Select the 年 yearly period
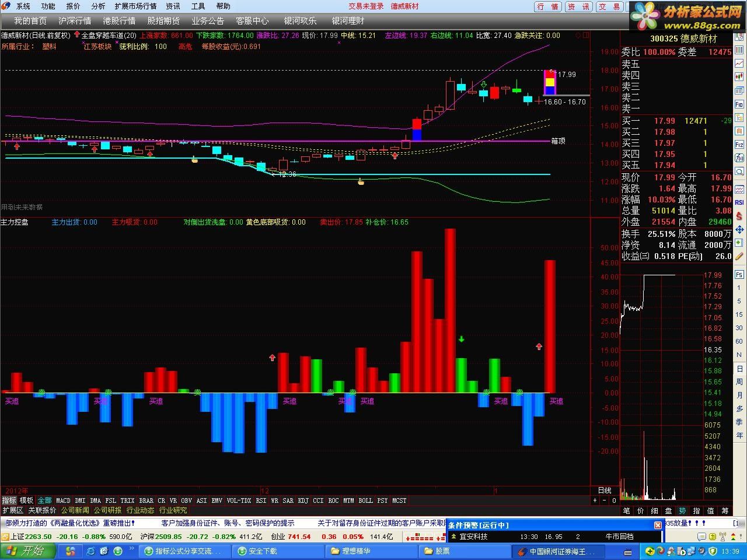This screenshot has width=747, height=560. point(739,436)
